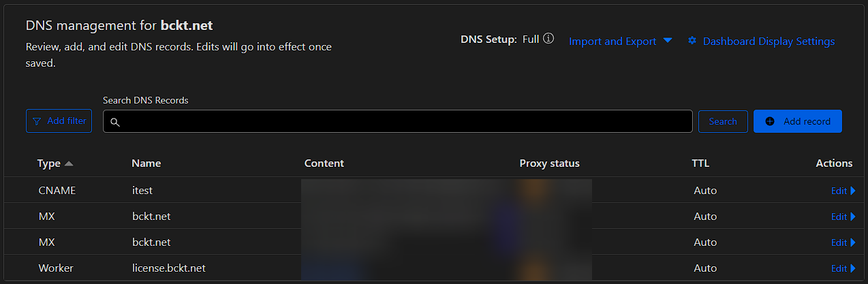Click the Add record button
Screen dimensions: 868x284
[798, 121]
